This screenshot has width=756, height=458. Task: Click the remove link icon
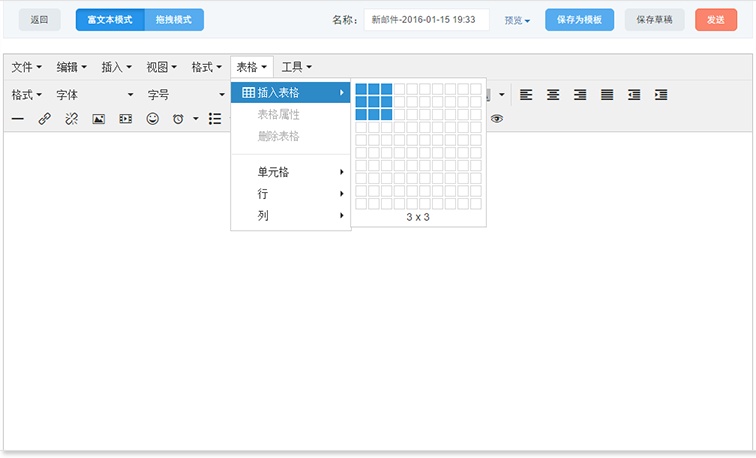(x=71, y=118)
